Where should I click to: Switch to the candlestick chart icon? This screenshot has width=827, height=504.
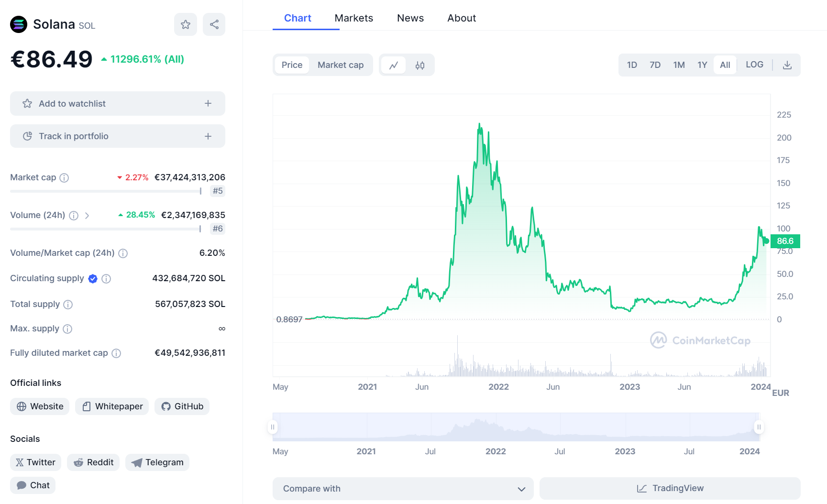pyautogui.click(x=420, y=65)
